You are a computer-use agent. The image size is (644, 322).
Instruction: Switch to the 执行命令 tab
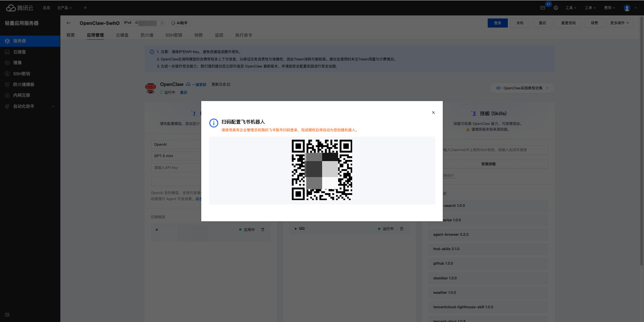point(244,35)
